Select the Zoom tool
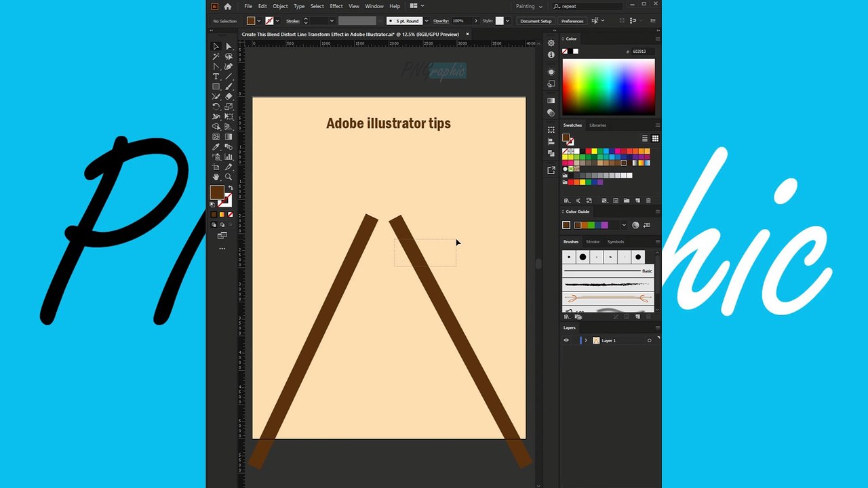This screenshot has height=488, width=868. pos(229,177)
